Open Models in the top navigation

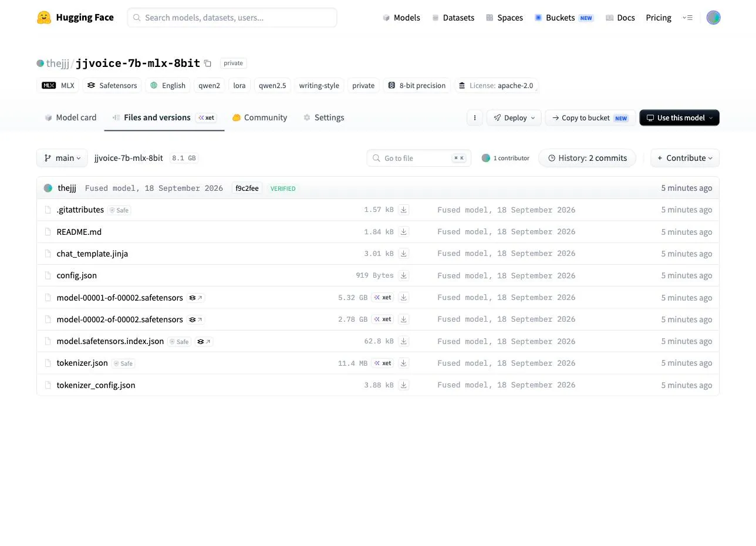point(401,18)
